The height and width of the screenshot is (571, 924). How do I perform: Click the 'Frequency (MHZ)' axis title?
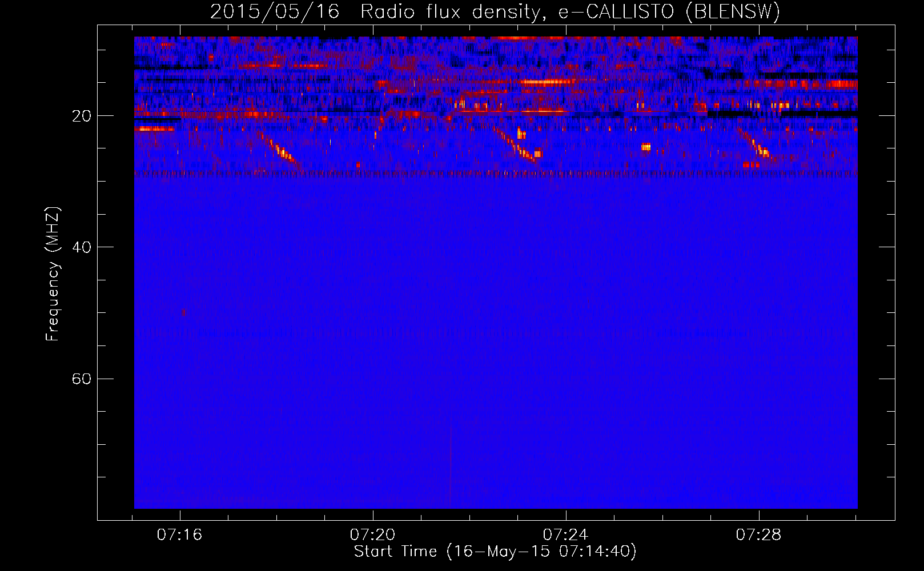click(x=53, y=274)
